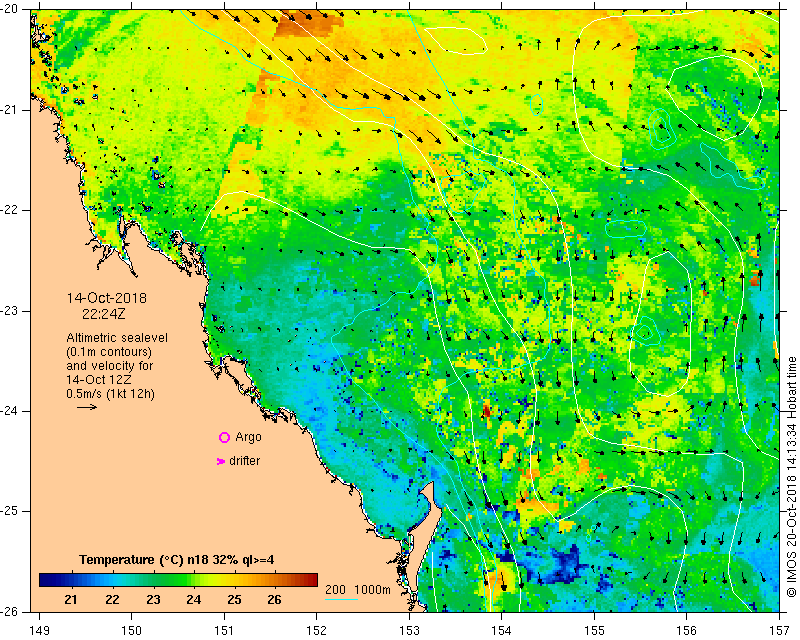The width and height of the screenshot is (800, 640).
Task: Click longitude label 157
Action: coord(780,630)
